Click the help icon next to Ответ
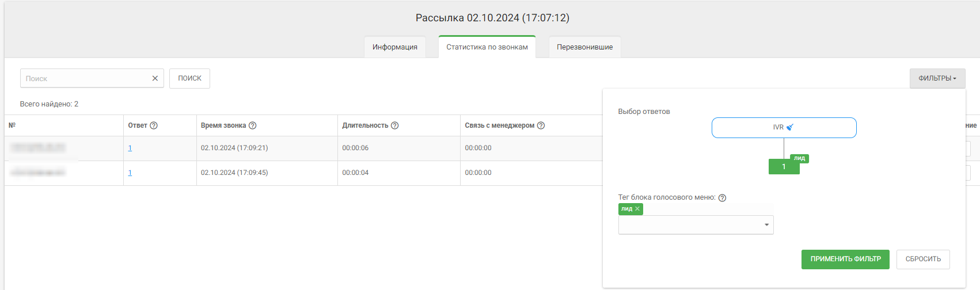Image resolution: width=980 pixels, height=290 pixels. tap(154, 125)
